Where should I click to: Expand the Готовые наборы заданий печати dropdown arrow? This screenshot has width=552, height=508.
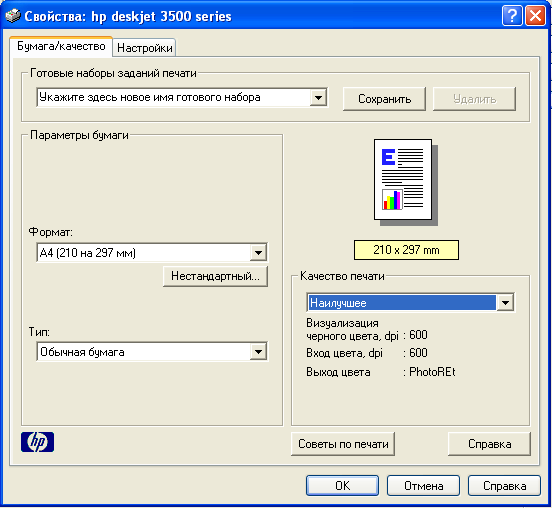pos(318,98)
